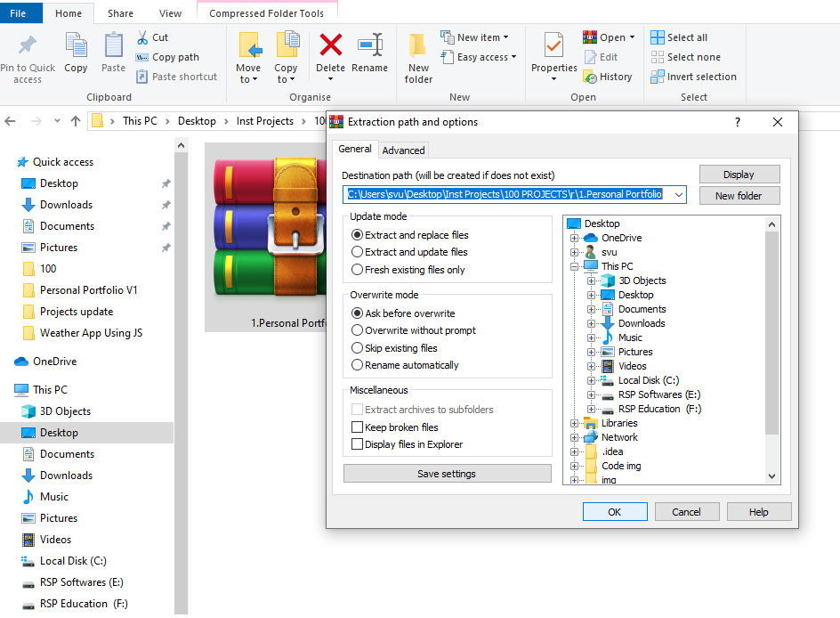Click Save settings button
Viewport: 840px width, 618px height.
[x=447, y=474]
